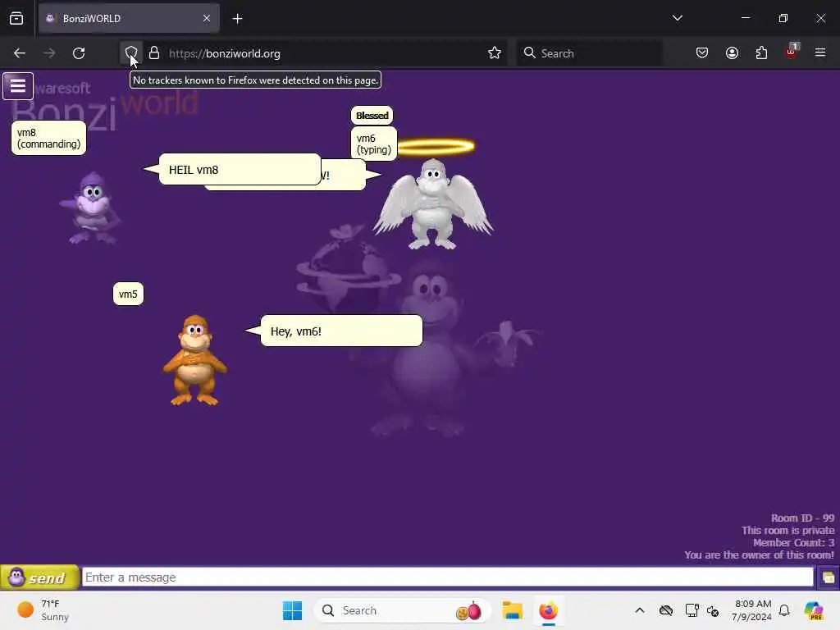Open the Extensions puzzle icon
This screenshot has height=630, width=840.
[761, 52]
